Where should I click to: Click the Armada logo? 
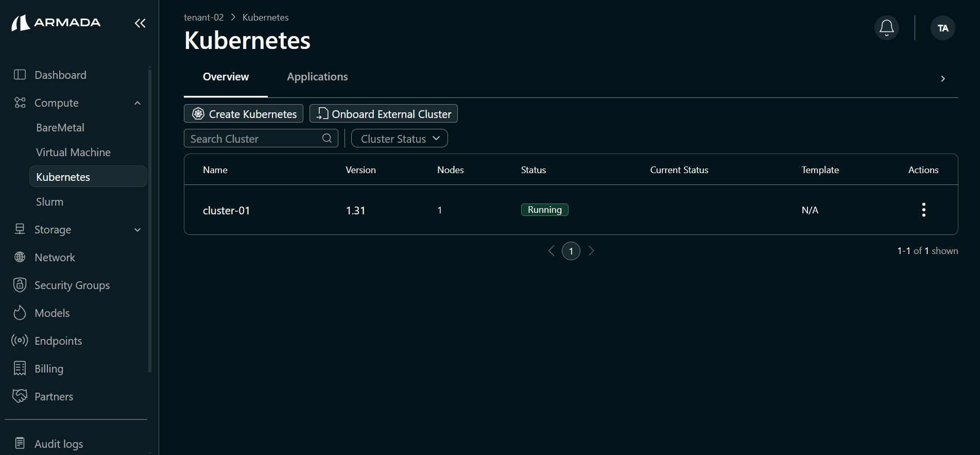[x=56, y=23]
